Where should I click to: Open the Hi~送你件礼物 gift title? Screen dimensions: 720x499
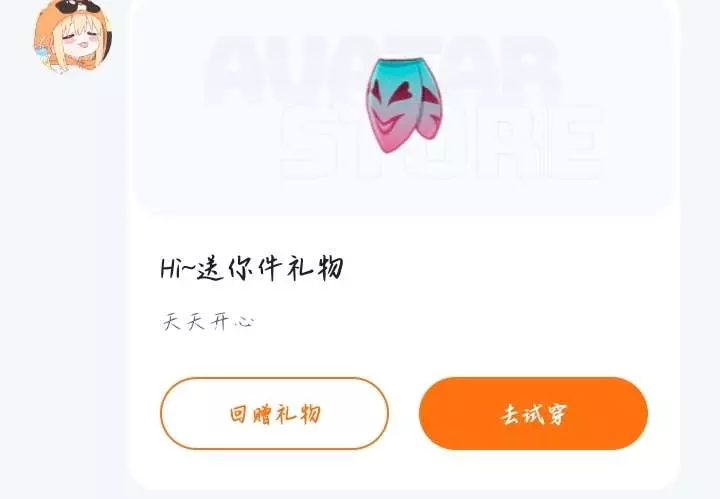click(x=252, y=269)
